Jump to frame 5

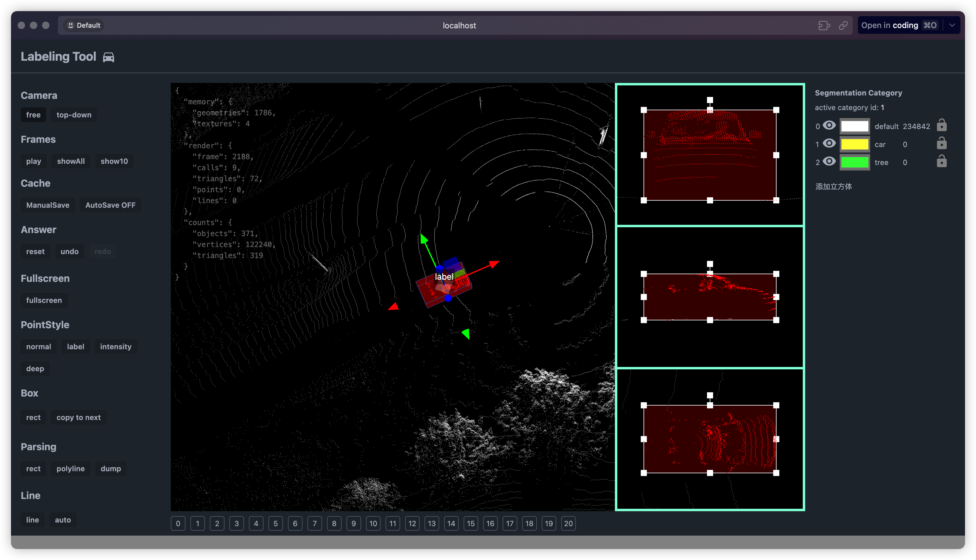(275, 523)
